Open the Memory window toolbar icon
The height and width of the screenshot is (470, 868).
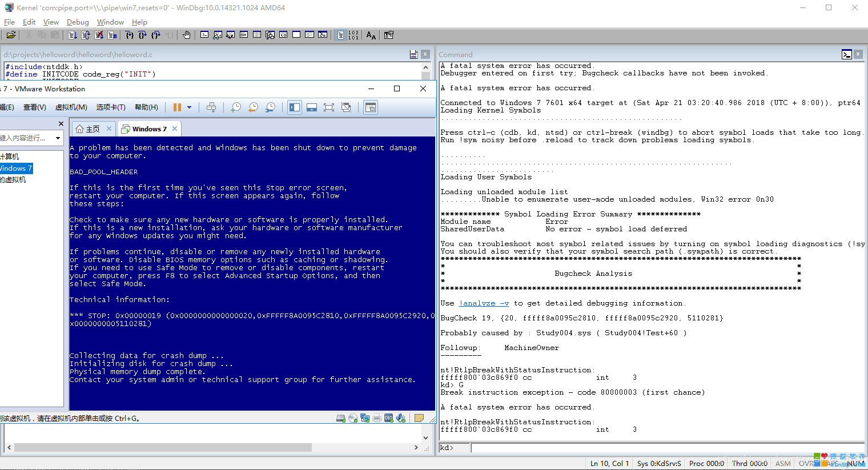257,35
